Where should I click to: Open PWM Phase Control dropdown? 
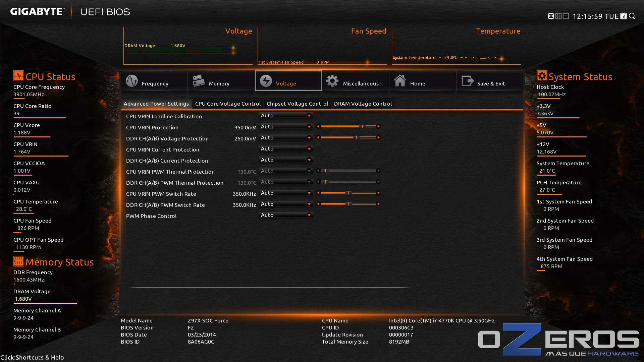(x=286, y=215)
